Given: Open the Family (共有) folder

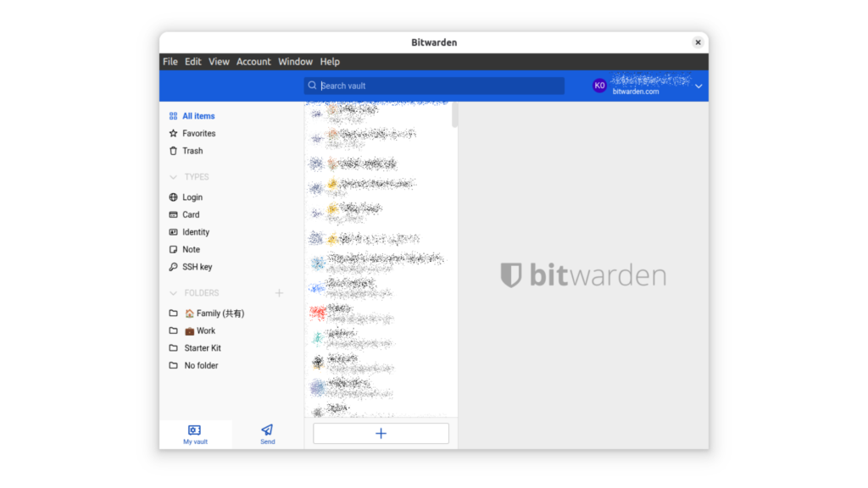Looking at the screenshot, I should click(x=214, y=313).
